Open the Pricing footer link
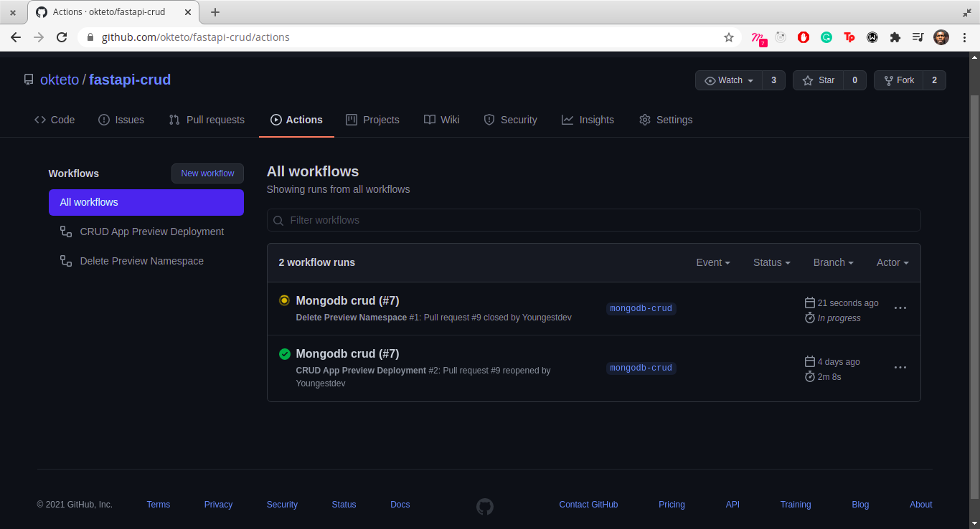The width and height of the screenshot is (980, 529). tap(672, 505)
